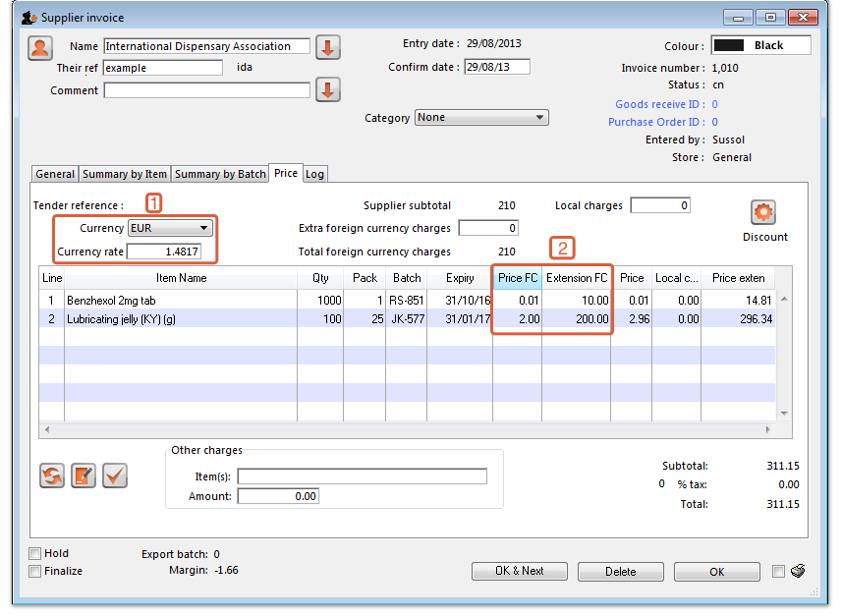Click the down arrow icon next to Name field
This screenshot has height=616, width=841.
(x=327, y=46)
